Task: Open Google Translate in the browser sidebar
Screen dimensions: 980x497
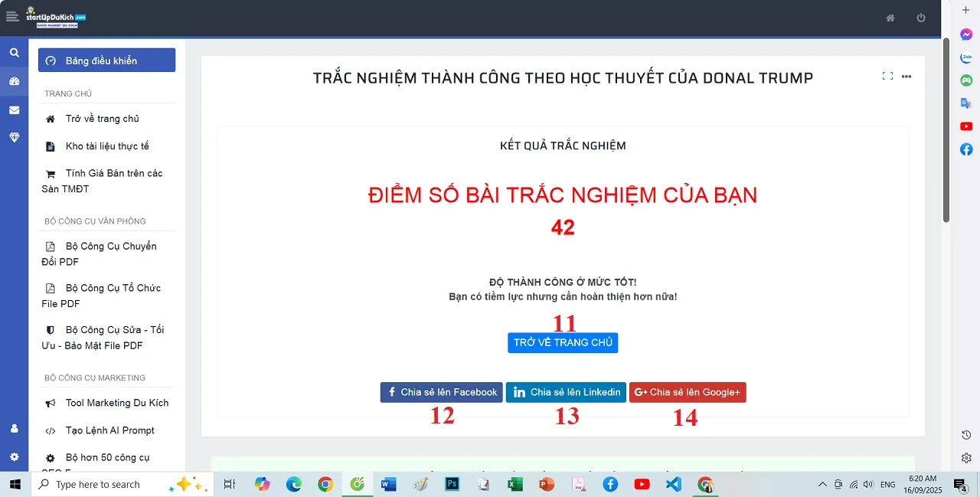Action: 966,103
